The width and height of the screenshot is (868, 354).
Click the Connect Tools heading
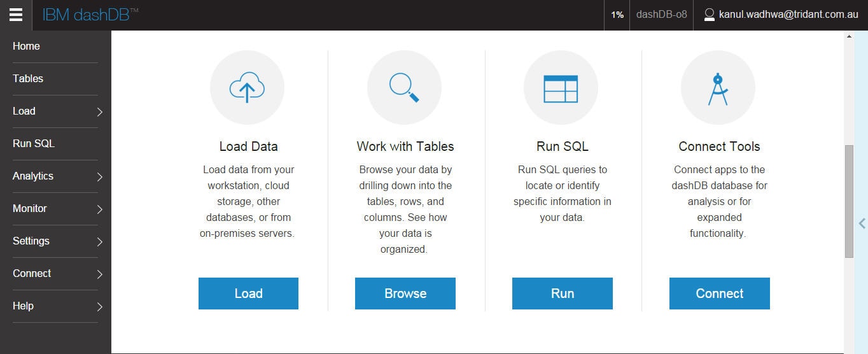coord(719,146)
